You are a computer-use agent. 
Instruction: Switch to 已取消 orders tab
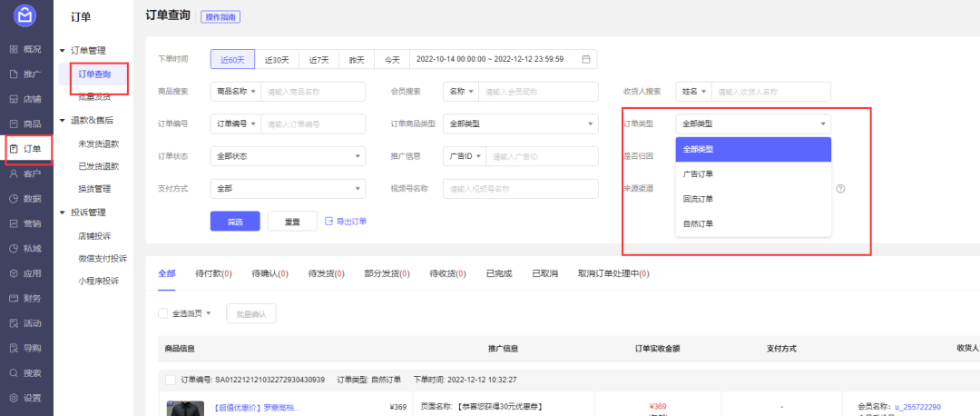545,273
